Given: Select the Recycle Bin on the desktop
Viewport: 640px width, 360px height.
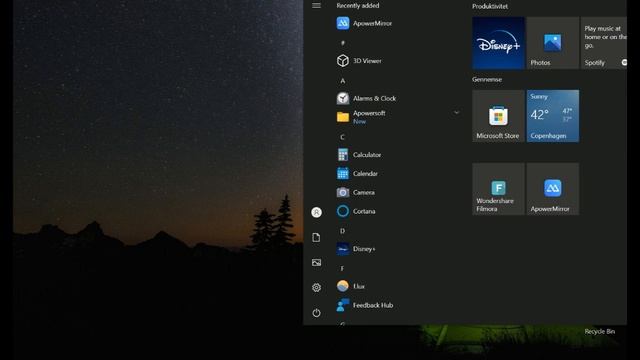Looking at the screenshot, I should (599, 331).
